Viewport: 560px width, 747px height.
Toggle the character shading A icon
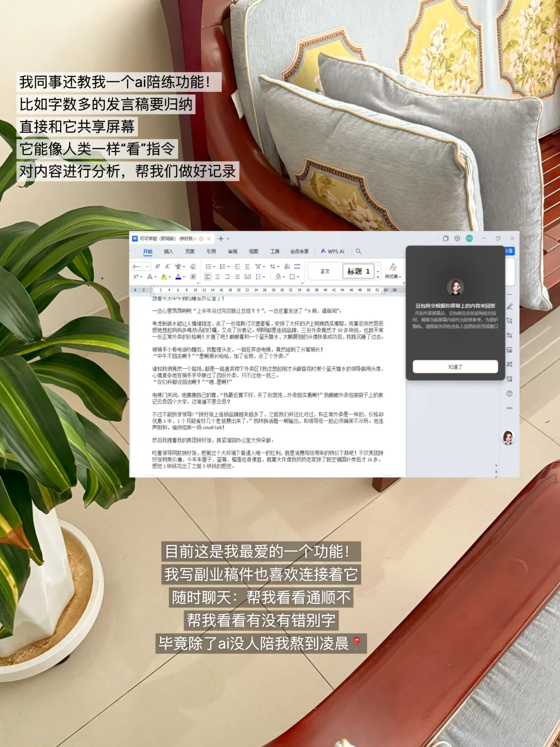coord(193,276)
